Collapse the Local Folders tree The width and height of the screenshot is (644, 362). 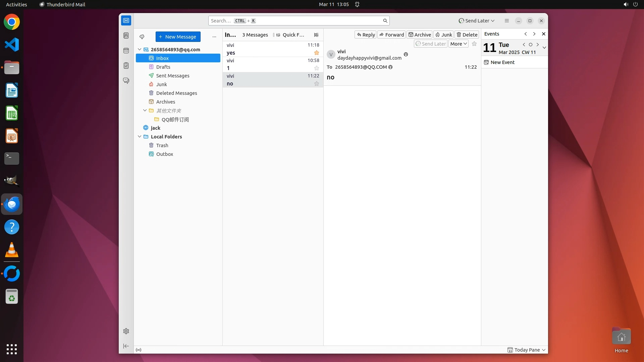point(140,137)
